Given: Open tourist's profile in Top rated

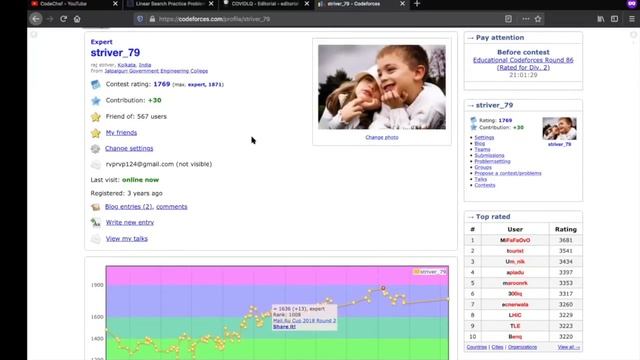Looking at the screenshot, I should point(515,251).
